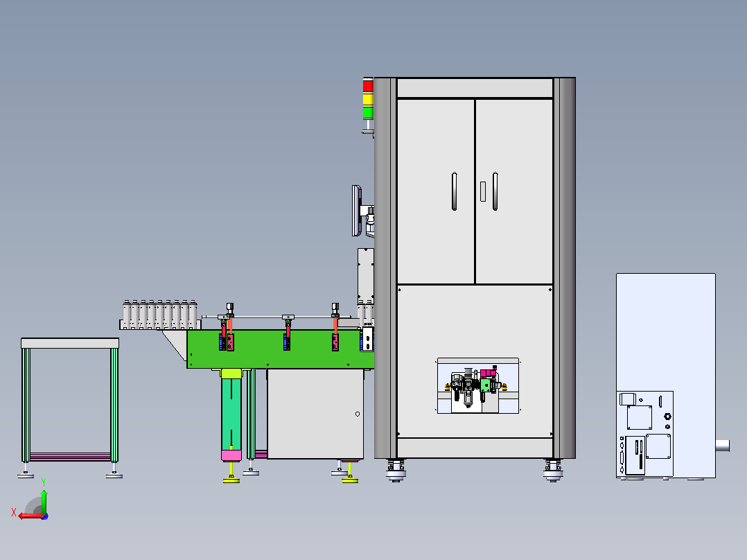Screen dimensions: 747x560
Task: Select the green conveyor side panel
Action: point(281,349)
